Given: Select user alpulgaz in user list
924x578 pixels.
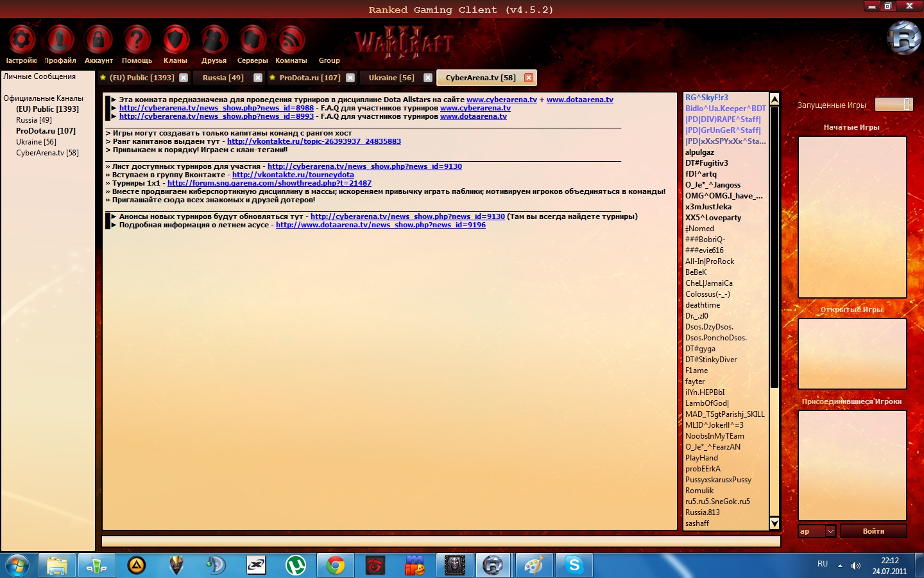Looking at the screenshot, I should pos(699,152).
